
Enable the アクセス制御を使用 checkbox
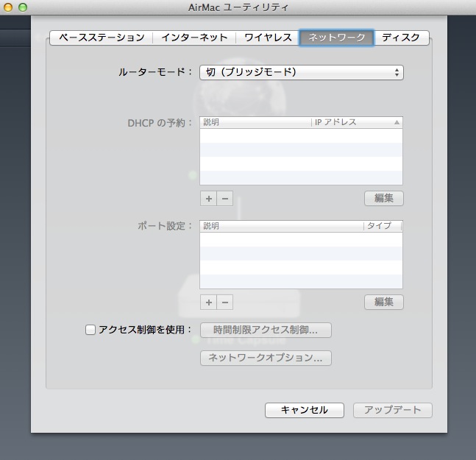90,330
